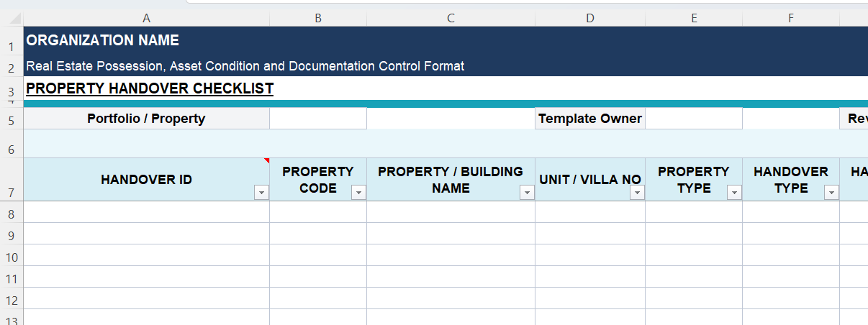Click the HANDOVER ID header cell text

146,180
